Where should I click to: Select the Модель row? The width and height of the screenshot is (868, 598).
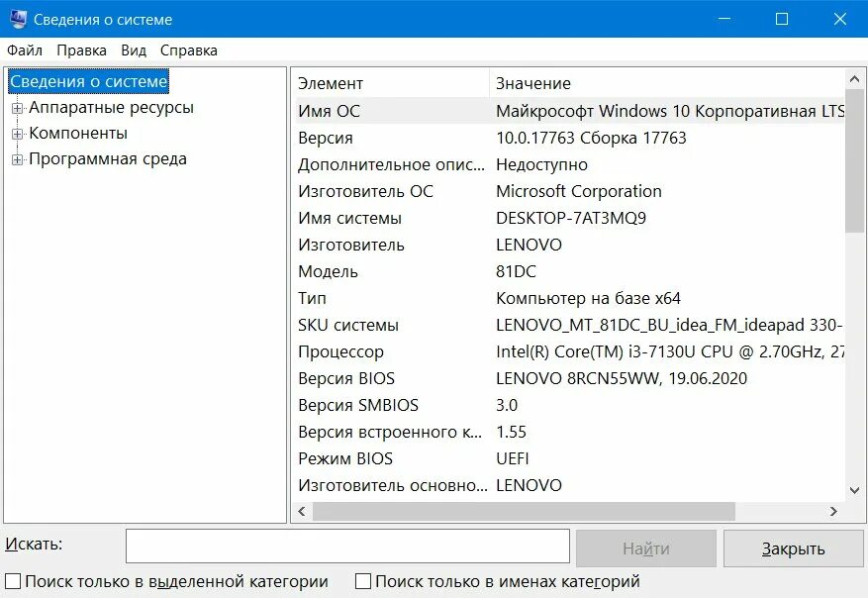coord(570,271)
